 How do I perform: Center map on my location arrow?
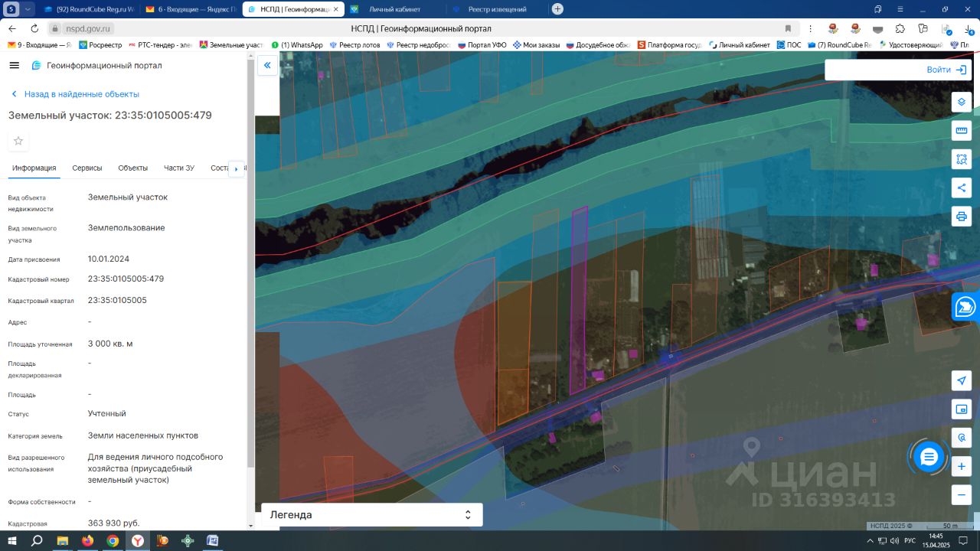pos(962,380)
